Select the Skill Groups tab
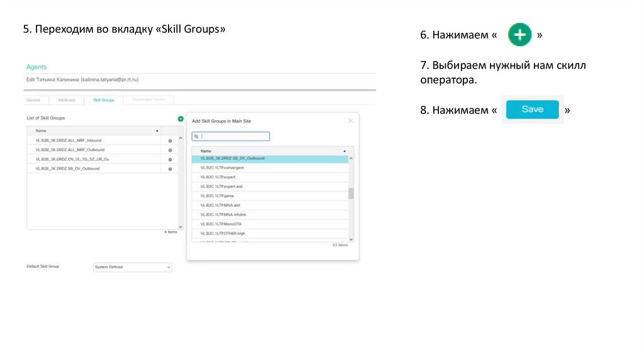The width and height of the screenshot is (644, 361). tap(104, 100)
